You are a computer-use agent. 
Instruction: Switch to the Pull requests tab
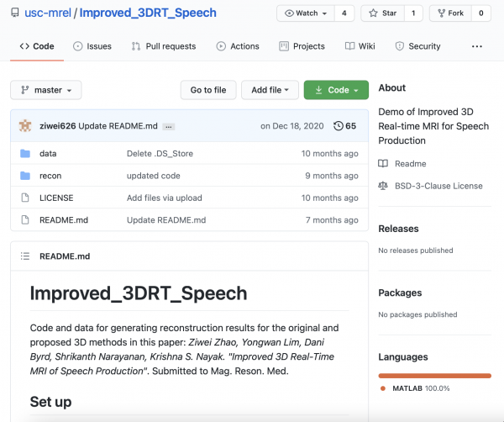point(165,46)
